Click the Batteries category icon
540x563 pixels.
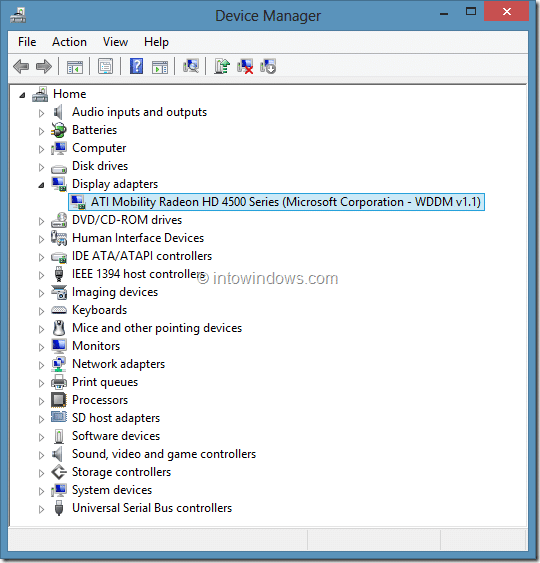pos(59,130)
